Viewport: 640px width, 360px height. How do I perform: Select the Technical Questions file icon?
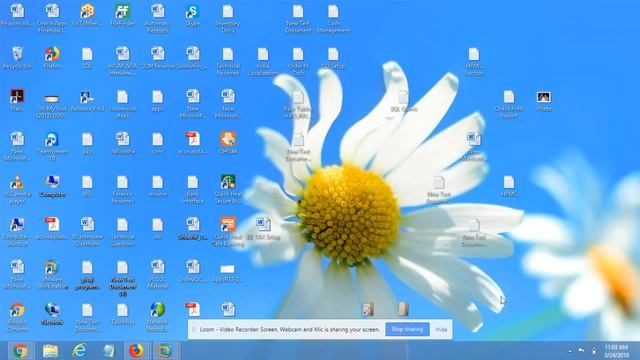[x=122, y=232]
